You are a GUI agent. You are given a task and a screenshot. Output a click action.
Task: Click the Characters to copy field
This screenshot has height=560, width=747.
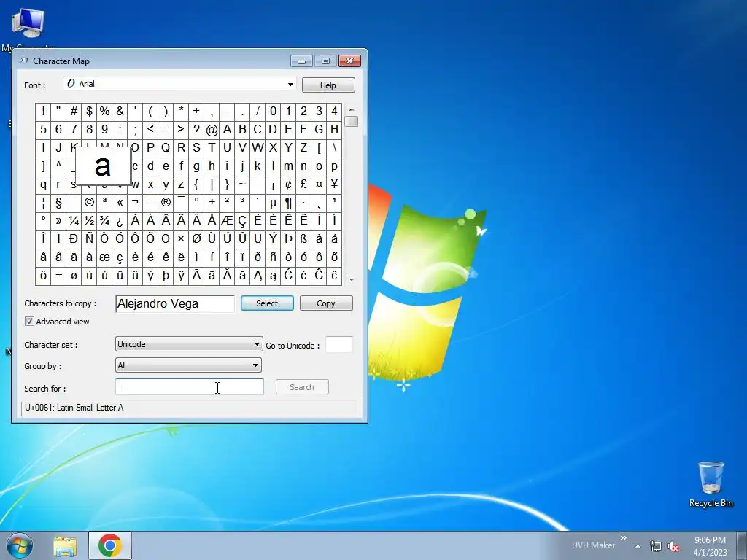(175, 304)
